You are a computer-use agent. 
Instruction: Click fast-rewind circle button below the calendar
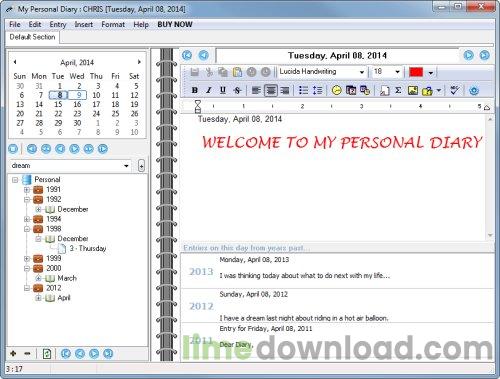pos(46,149)
